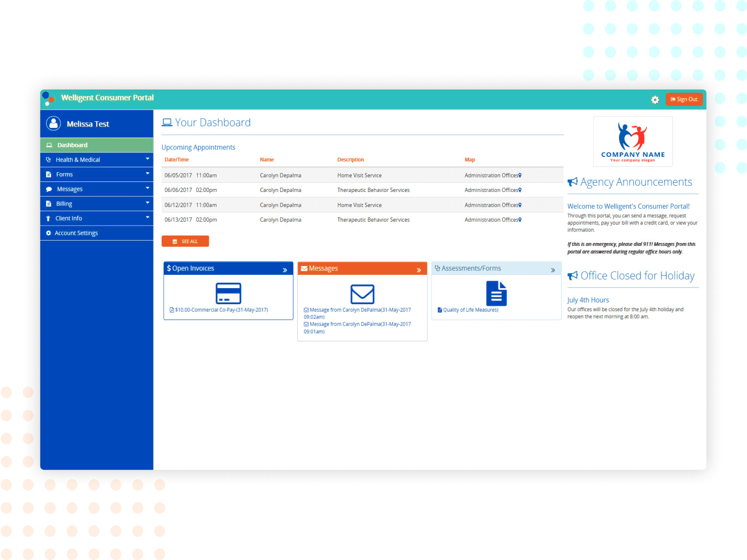Open Client Info sidebar item
747x560 pixels.
coord(97,218)
